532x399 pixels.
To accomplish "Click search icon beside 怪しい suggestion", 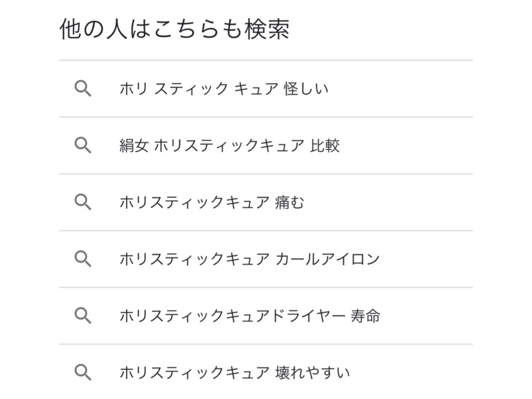I will 83,88.
